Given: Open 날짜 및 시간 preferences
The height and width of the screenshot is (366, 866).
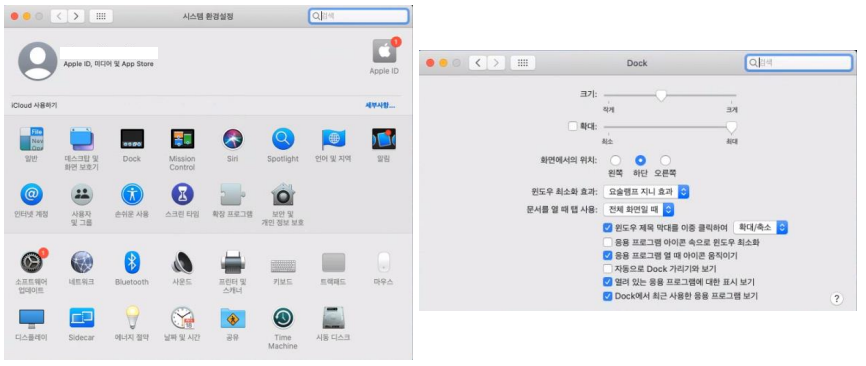Looking at the screenshot, I should 182,318.
